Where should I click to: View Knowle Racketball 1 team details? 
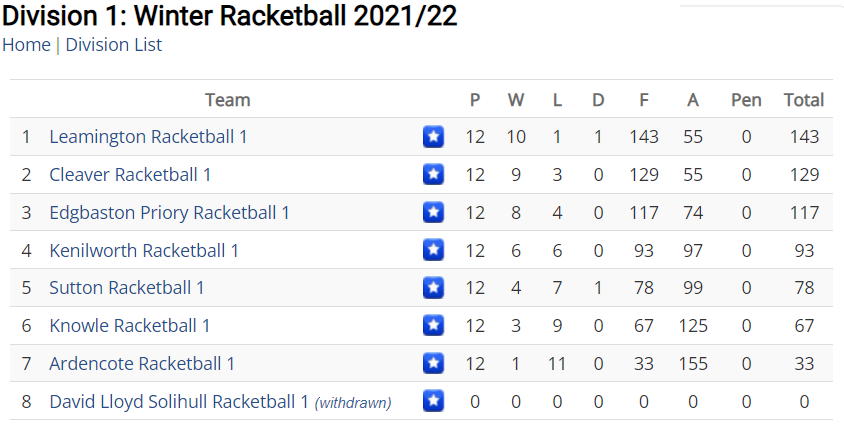tap(129, 325)
